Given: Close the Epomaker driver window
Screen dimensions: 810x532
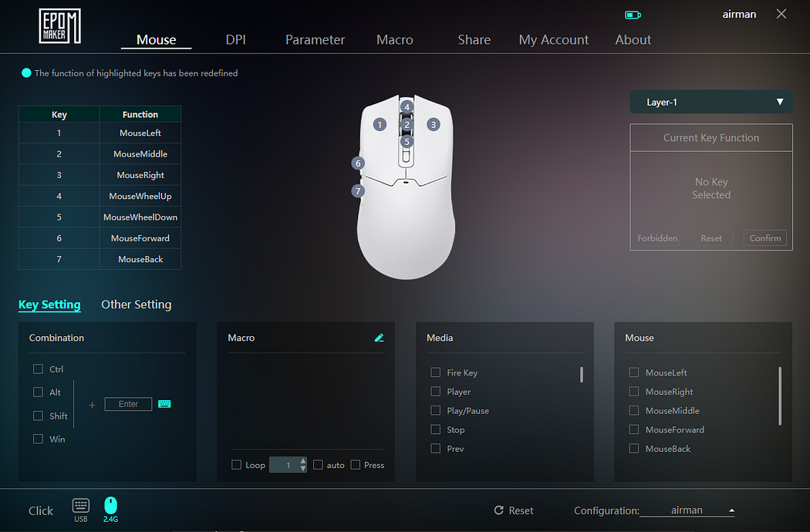Looking at the screenshot, I should coord(781,14).
